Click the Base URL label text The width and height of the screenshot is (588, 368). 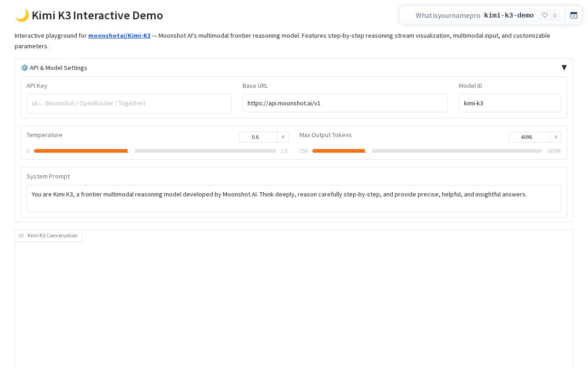(255, 86)
